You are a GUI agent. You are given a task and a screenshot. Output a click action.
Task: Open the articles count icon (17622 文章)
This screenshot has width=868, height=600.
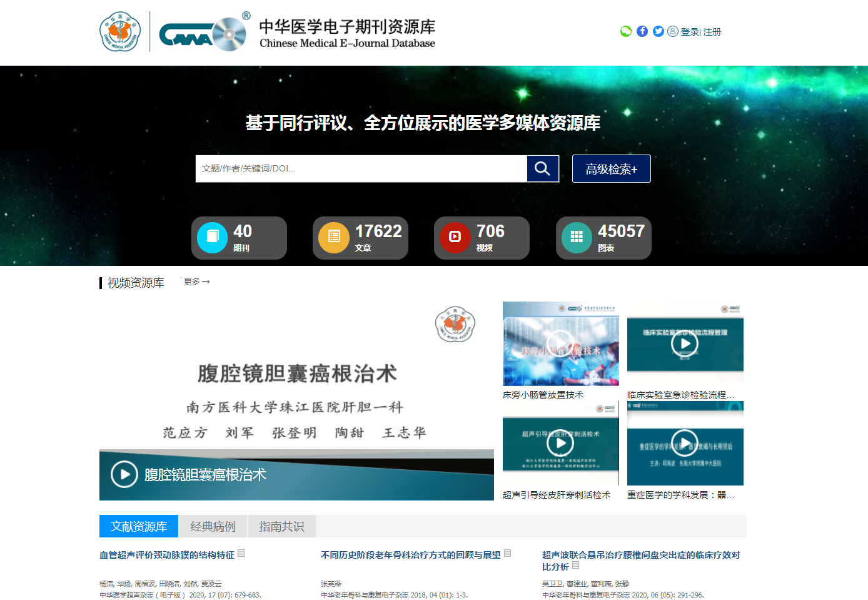(334, 238)
